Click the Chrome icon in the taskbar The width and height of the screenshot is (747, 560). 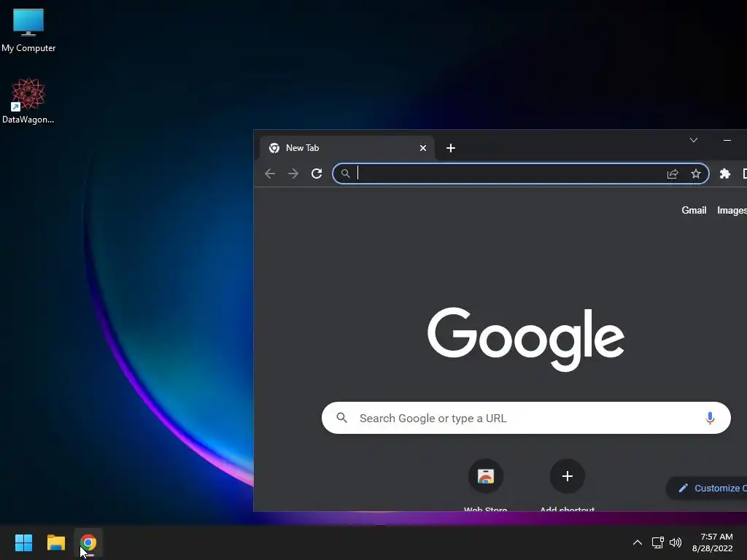(88, 542)
